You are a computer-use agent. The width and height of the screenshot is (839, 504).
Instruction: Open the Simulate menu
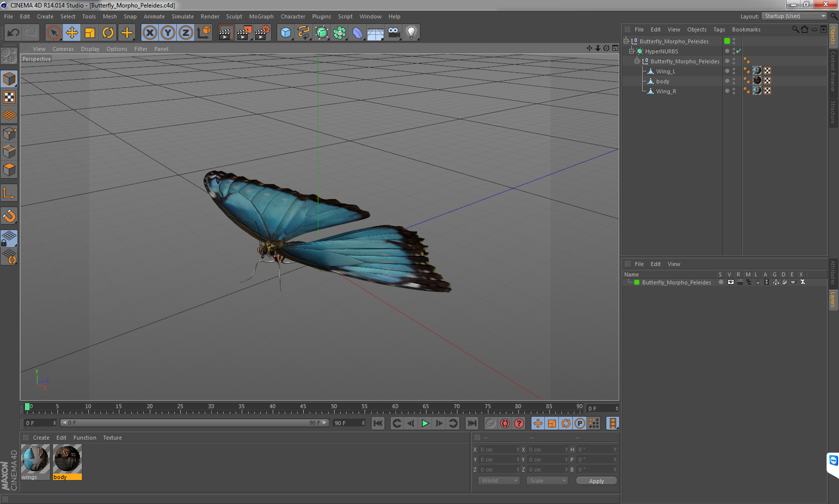pyautogui.click(x=183, y=16)
